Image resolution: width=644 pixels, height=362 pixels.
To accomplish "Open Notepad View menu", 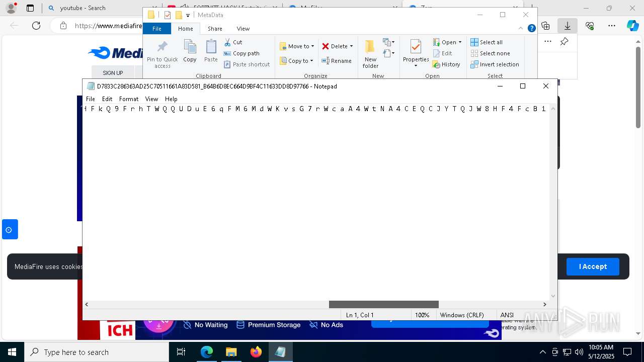I will click(x=151, y=99).
